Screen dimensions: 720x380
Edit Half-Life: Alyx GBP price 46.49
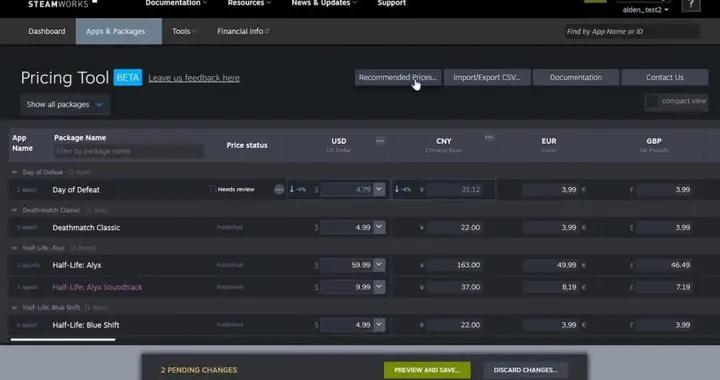(x=664, y=265)
